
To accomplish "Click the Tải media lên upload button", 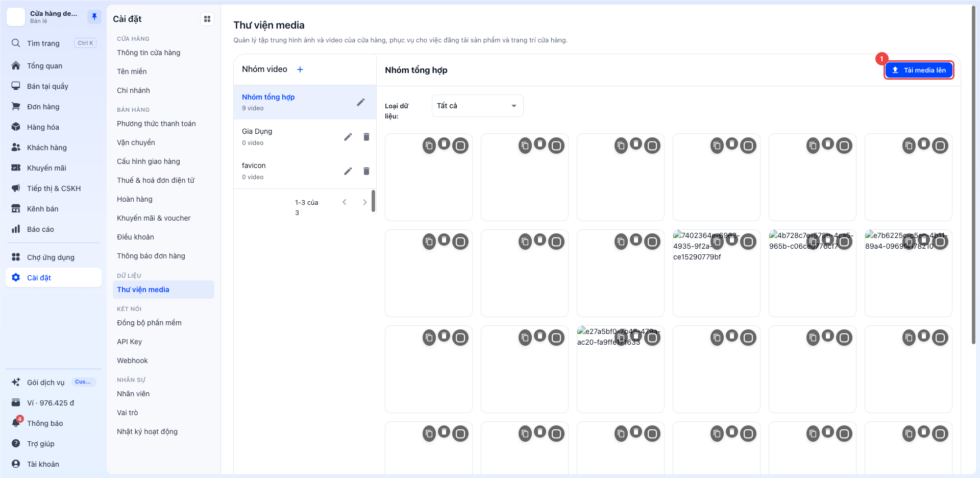I will pos(919,70).
